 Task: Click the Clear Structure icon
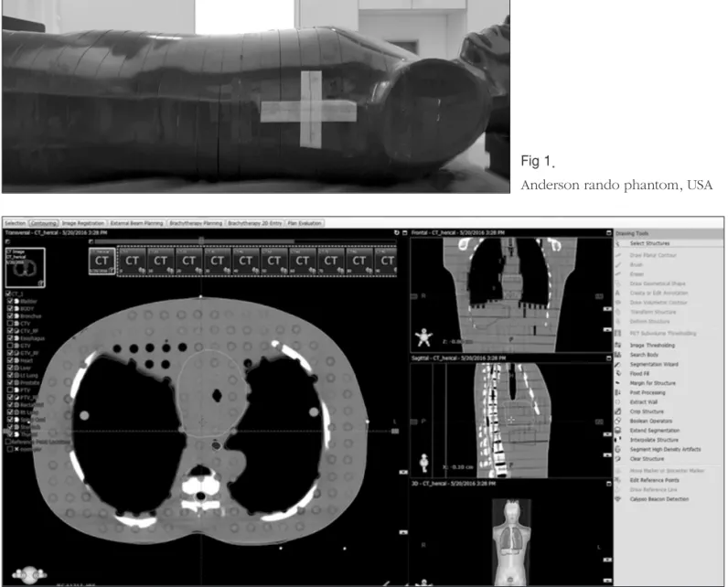618,459
